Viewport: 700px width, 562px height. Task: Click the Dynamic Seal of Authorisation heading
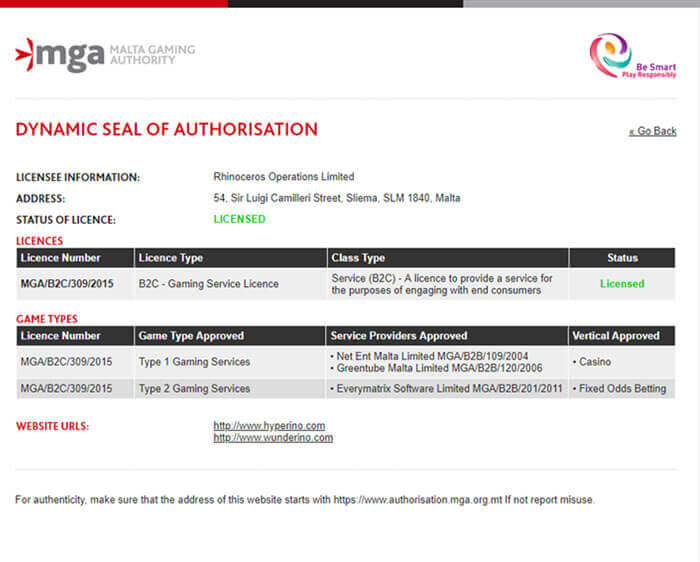(x=167, y=129)
